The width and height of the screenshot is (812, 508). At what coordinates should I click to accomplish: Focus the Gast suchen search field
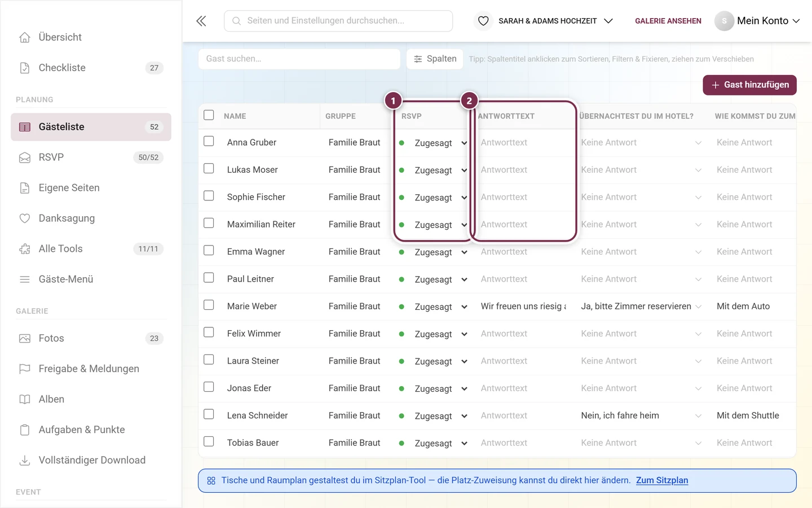(299, 59)
